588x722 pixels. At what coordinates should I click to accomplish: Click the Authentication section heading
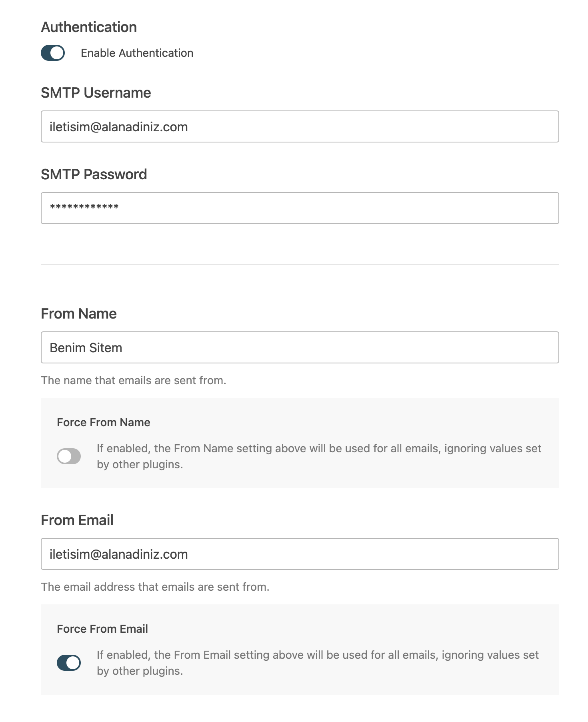[x=89, y=27]
